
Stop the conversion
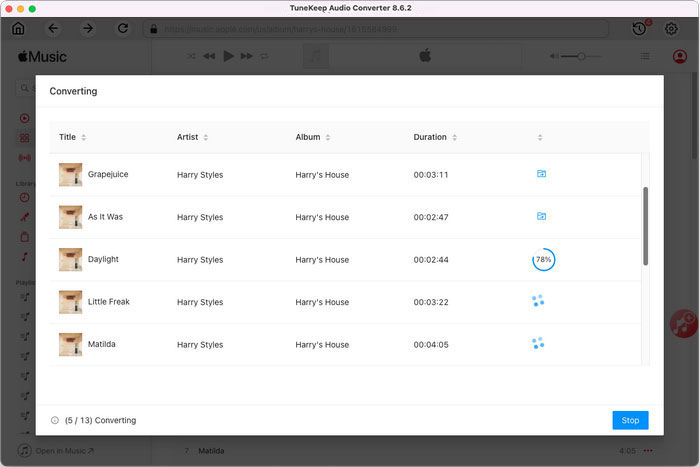click(630, 420)
